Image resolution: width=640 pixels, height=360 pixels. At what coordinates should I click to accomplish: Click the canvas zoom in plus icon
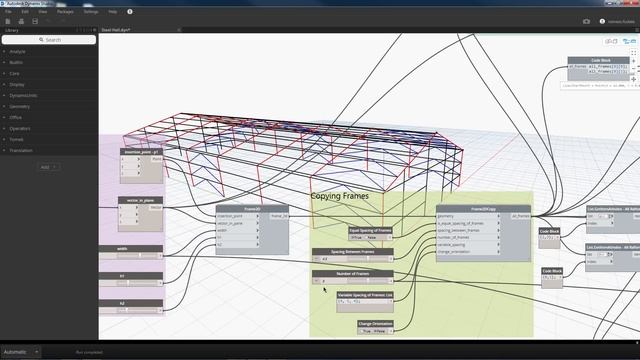coord(633,61)
